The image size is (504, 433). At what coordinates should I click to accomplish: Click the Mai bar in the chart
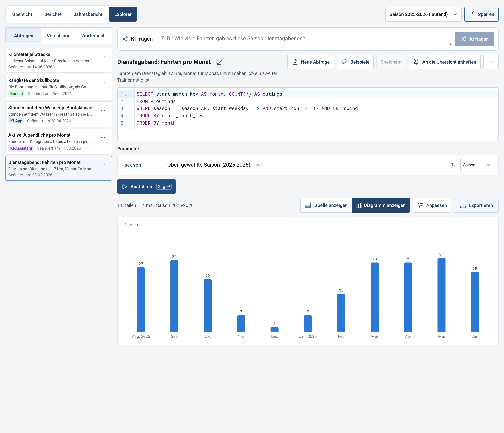point(441,295)
